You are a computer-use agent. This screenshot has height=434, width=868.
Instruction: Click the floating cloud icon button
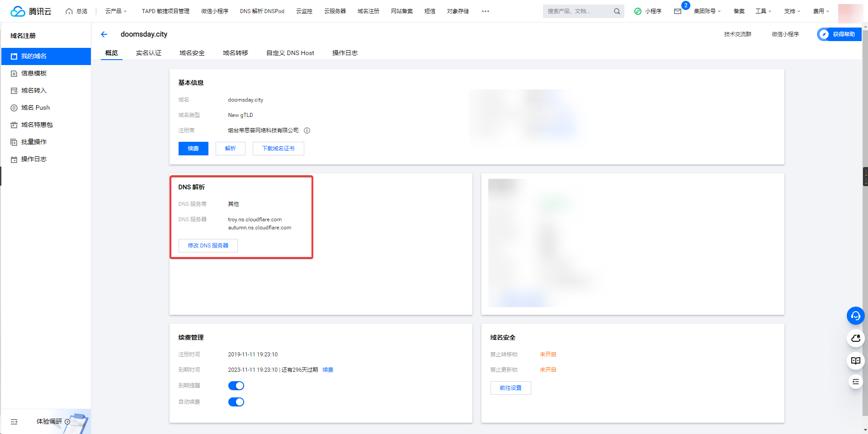pos(855,338)
